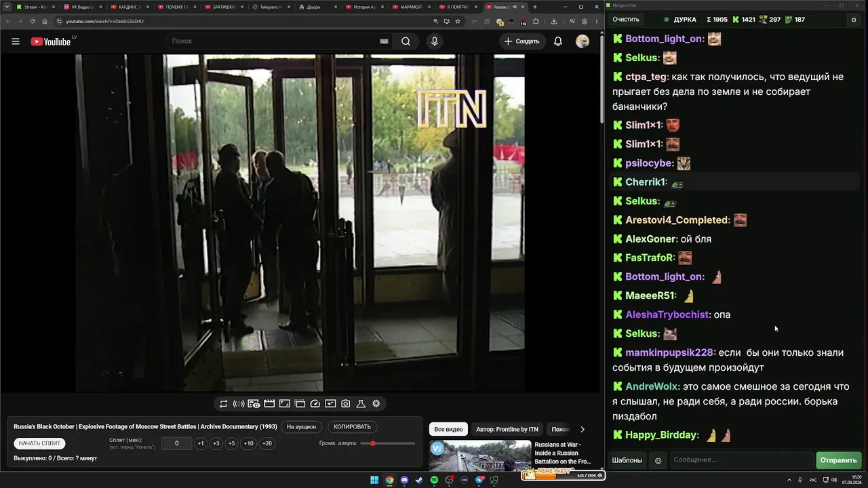Select 'Автор: Frontline by ITN' chip
Viewport: 868px width, 488px height.
507,429
